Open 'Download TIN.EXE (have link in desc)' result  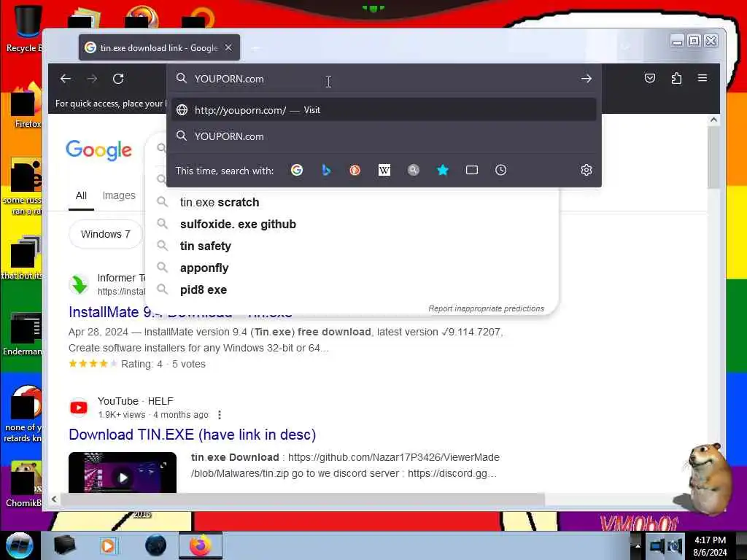click(193, 435)
